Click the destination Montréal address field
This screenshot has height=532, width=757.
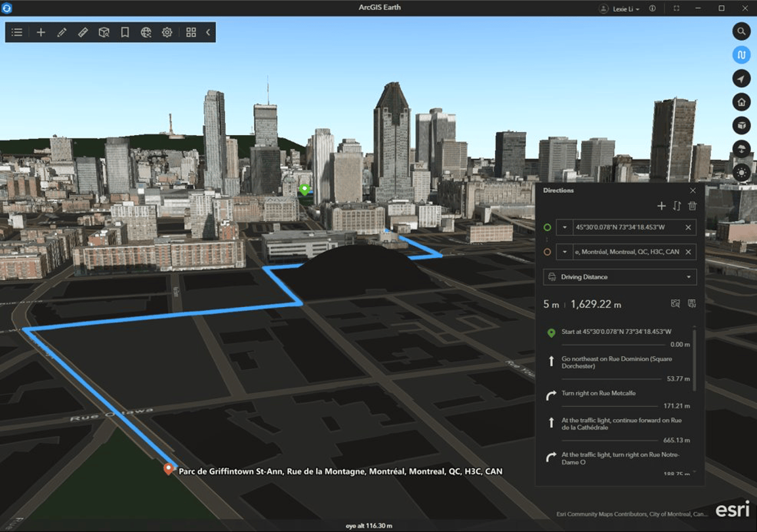[x=626, y=252]
